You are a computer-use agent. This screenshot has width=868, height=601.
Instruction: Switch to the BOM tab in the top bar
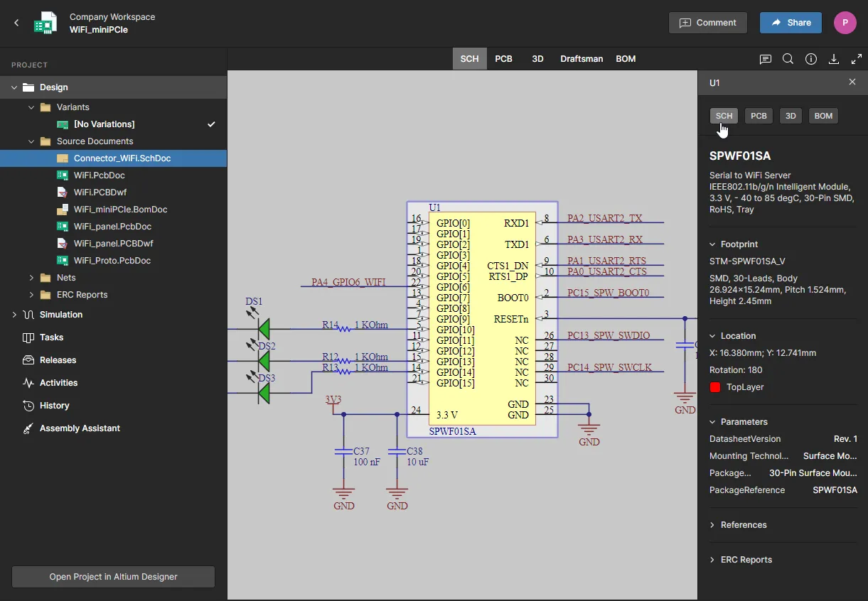(626, 59)
